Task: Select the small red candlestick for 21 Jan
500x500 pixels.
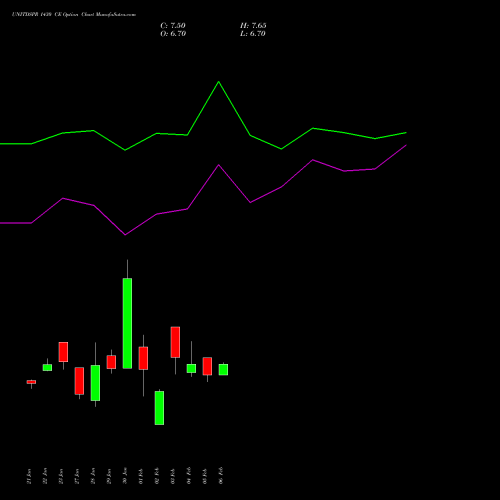Action: [x=31, y=382]
